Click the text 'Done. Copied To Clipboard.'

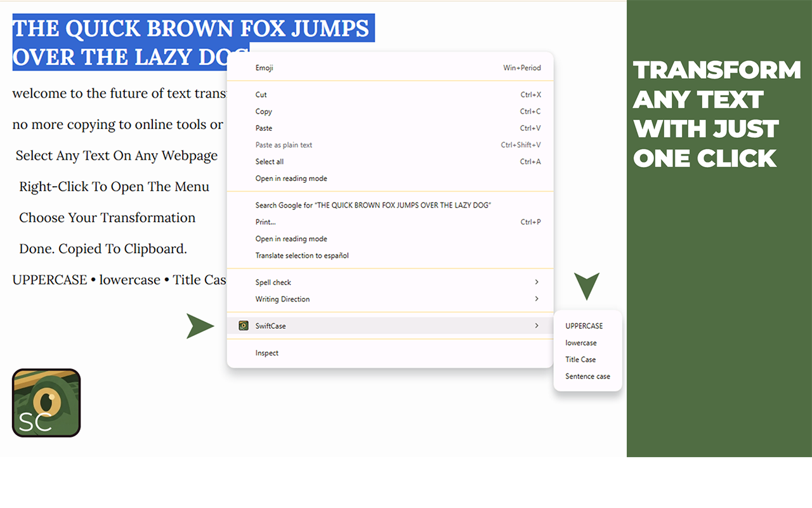pos(103,249)
